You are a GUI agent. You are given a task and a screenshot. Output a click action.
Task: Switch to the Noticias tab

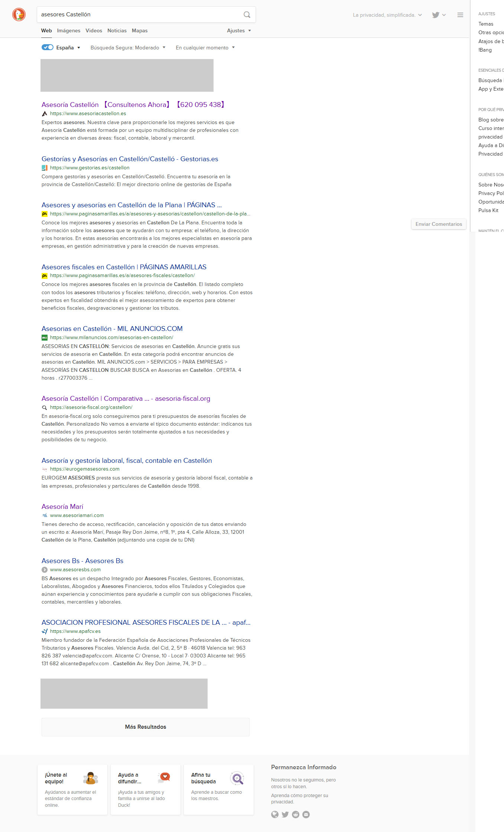(117, 30)
